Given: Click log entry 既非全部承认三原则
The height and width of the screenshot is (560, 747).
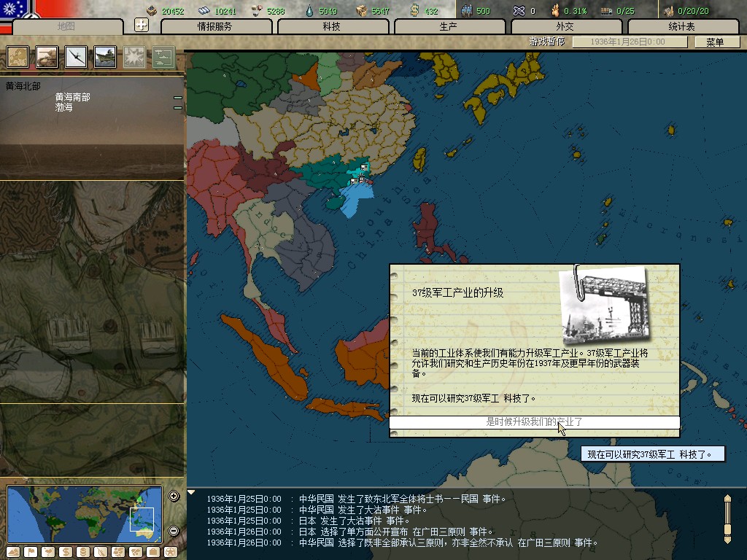Looking at the screenshot, I should tap(403, 542).
